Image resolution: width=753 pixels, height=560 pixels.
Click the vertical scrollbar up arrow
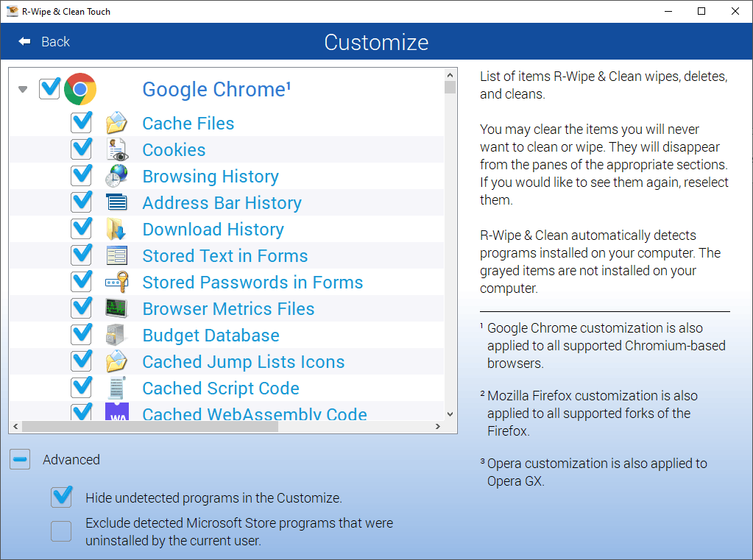coord(450,75)
